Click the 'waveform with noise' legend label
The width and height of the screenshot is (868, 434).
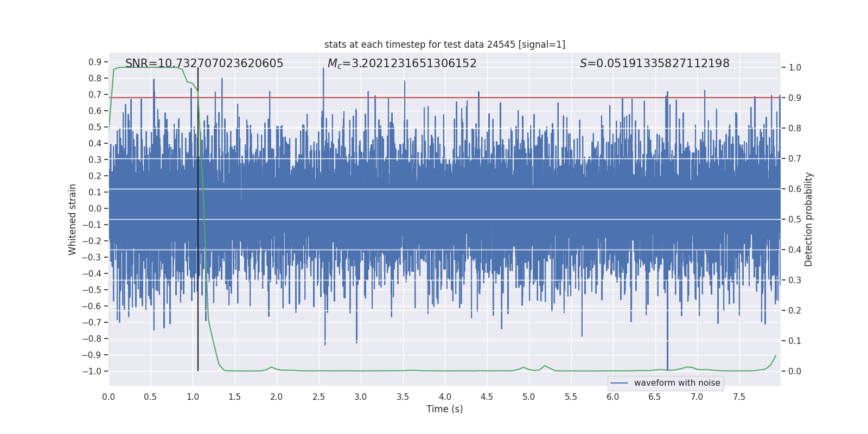click(677, 383)
